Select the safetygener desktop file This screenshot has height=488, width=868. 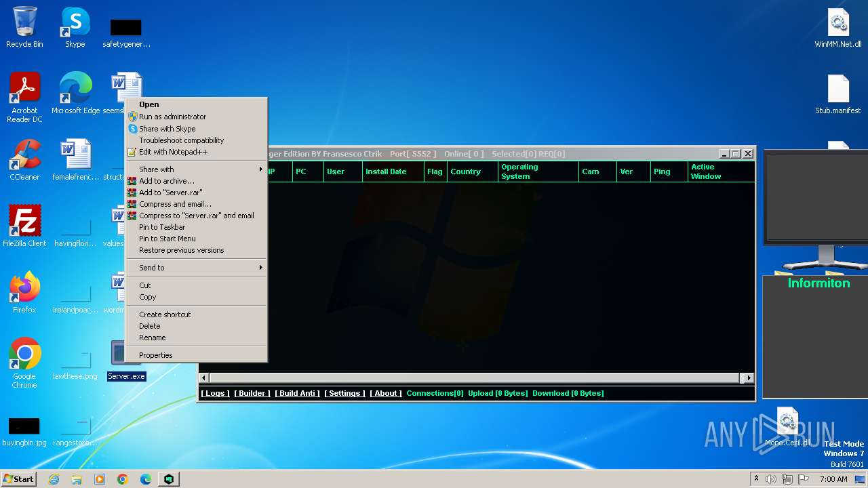[126, 34]
